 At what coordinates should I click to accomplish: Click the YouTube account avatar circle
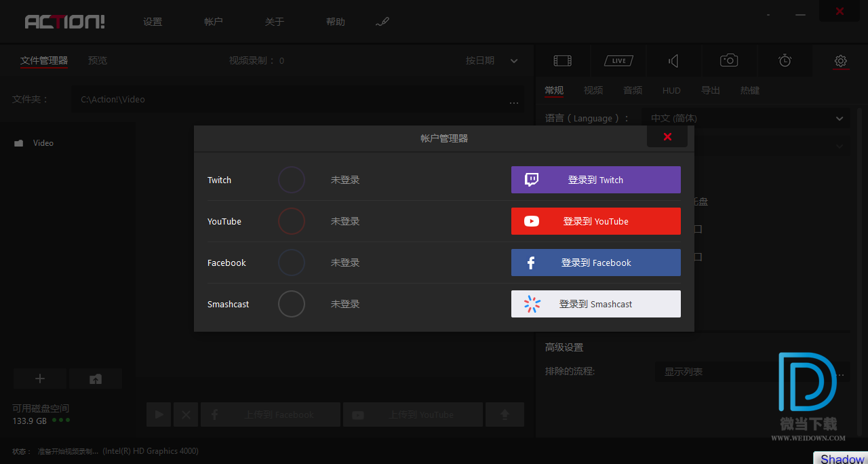coord(292,221)
